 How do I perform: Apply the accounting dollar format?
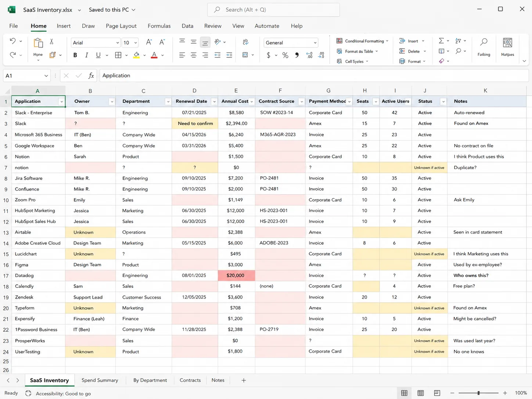[x=269, y=55]
